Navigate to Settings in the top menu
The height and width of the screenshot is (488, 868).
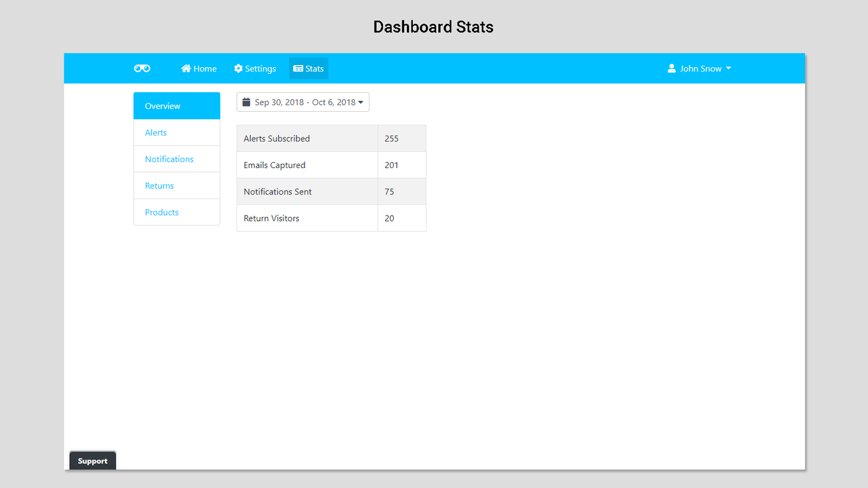pos(255,68)
